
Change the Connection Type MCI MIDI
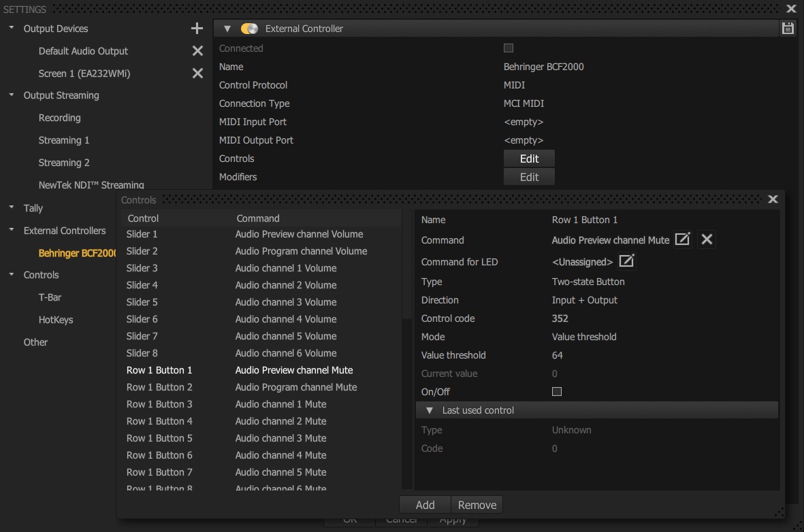point(524,103)
